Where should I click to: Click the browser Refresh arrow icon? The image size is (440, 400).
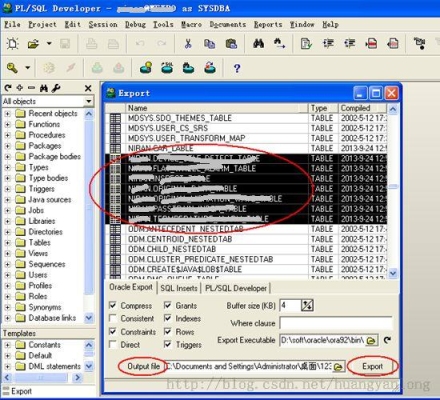(x=8, y=88)
